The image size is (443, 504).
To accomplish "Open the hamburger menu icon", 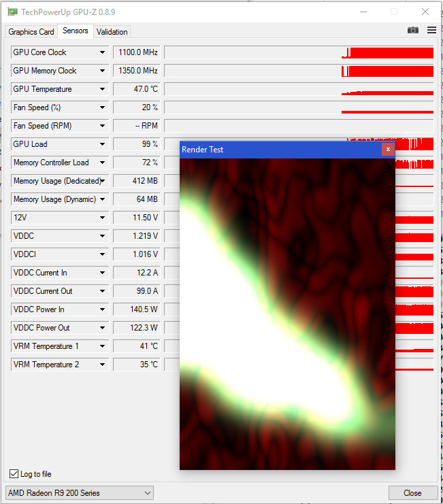I will pyautogui.click(x=431, y=30).
